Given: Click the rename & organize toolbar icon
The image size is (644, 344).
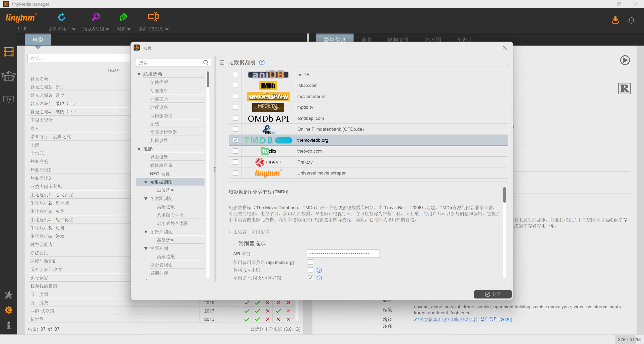Looking at the screenshot, I should coord(153,17).
